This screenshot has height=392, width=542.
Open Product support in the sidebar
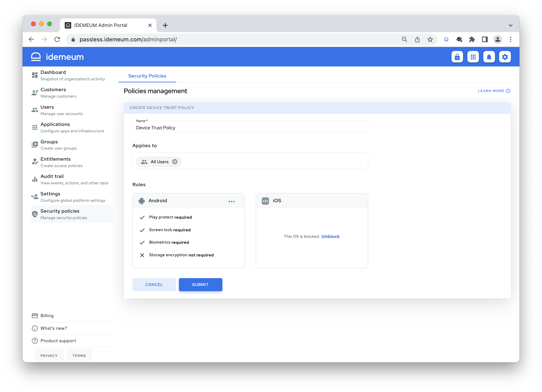(x=72, y=341)
